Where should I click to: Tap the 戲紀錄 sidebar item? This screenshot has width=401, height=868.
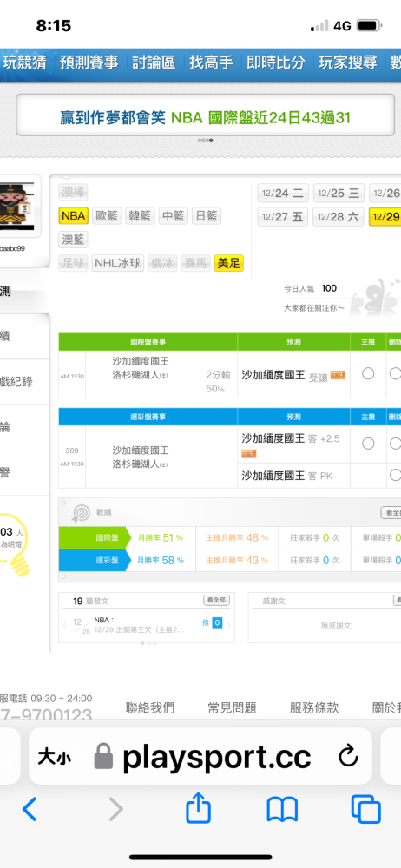[17, 381]
